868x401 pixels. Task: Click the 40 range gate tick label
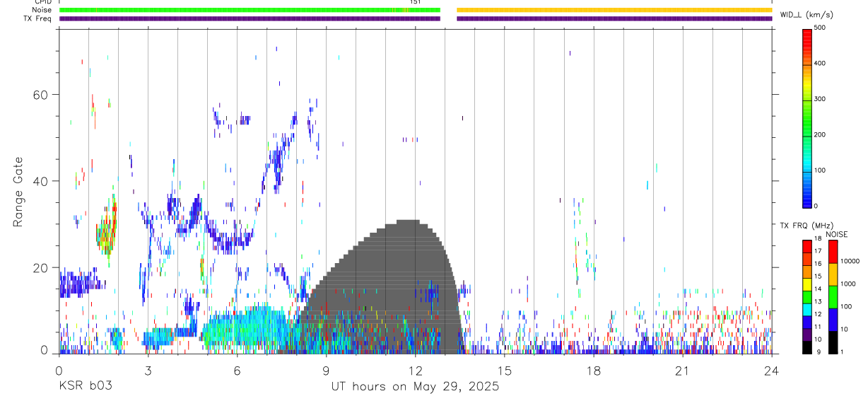tap(39, 181)
